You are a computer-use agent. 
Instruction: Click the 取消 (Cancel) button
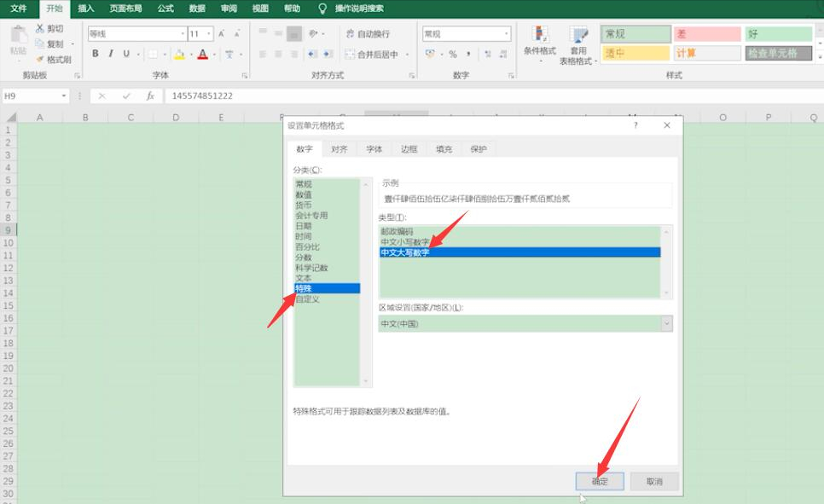[654, 481]
